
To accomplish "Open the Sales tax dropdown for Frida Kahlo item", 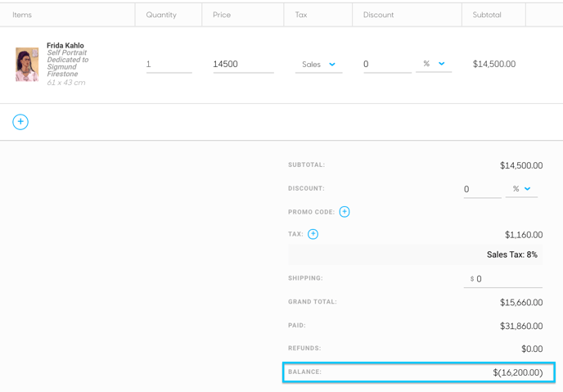I will (x=318, y=65).
